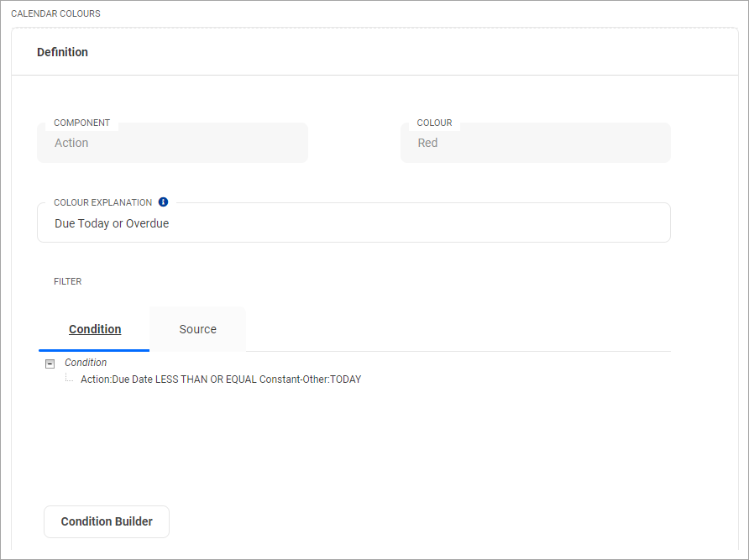The height and width of the screenshot is (560, 749).
Task: Click the COLOUR field label
Action: click(x=434, y=123)
